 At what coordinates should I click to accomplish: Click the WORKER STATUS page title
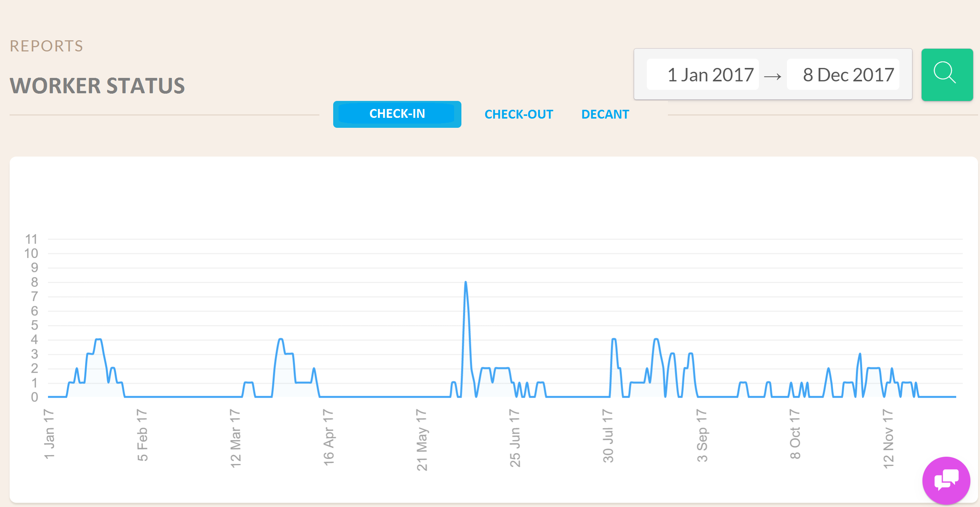coord(97,86)
